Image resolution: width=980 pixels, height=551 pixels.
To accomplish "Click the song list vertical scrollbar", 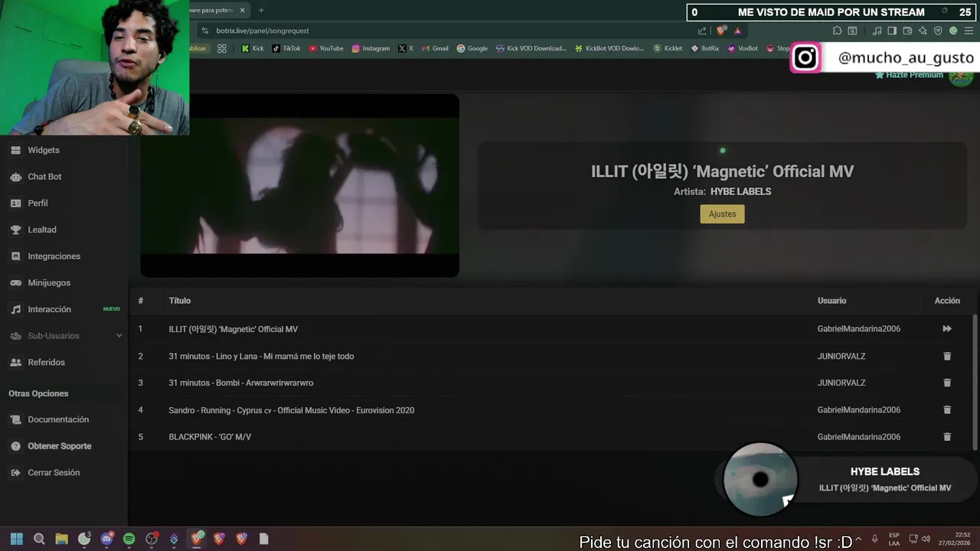I will coord(975,382).
